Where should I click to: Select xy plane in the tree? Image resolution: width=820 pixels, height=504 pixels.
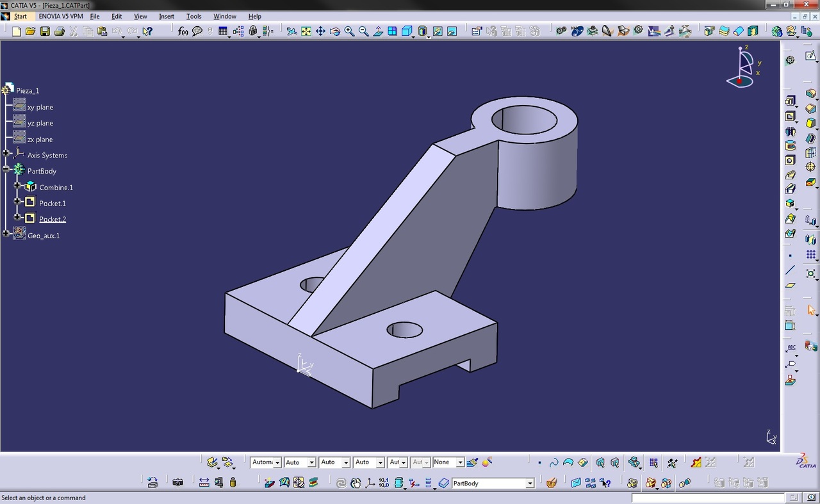40,107
